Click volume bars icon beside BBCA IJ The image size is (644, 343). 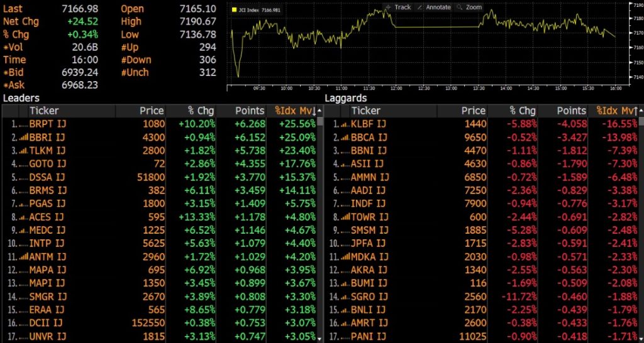[x=345, y=138]
